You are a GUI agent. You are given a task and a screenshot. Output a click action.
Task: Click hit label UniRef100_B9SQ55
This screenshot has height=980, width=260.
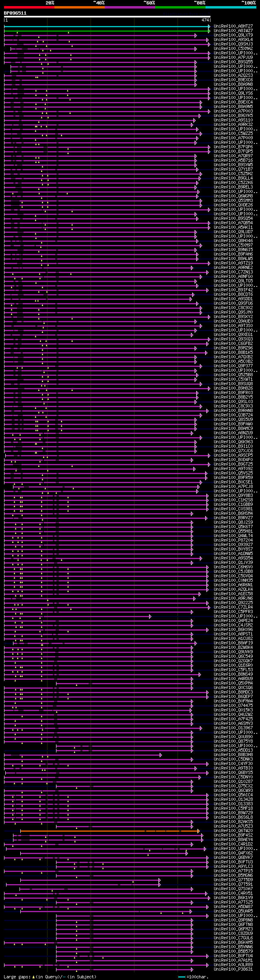[233, 62]
